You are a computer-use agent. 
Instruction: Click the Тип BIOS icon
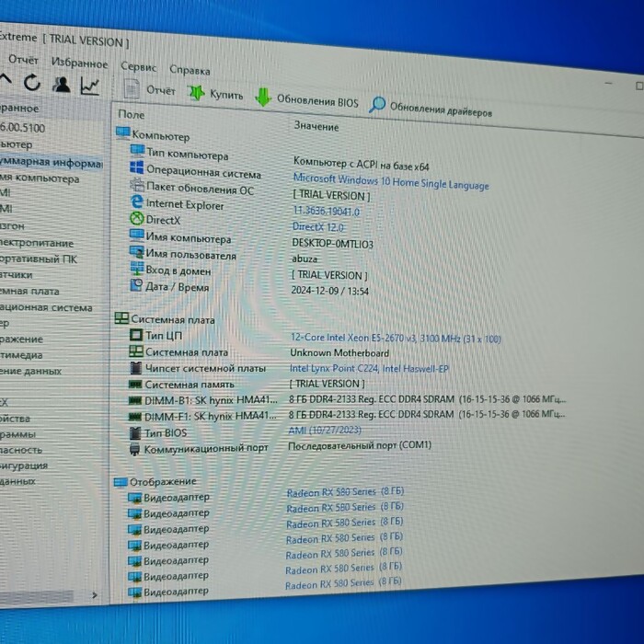click(x=134, y=432)
